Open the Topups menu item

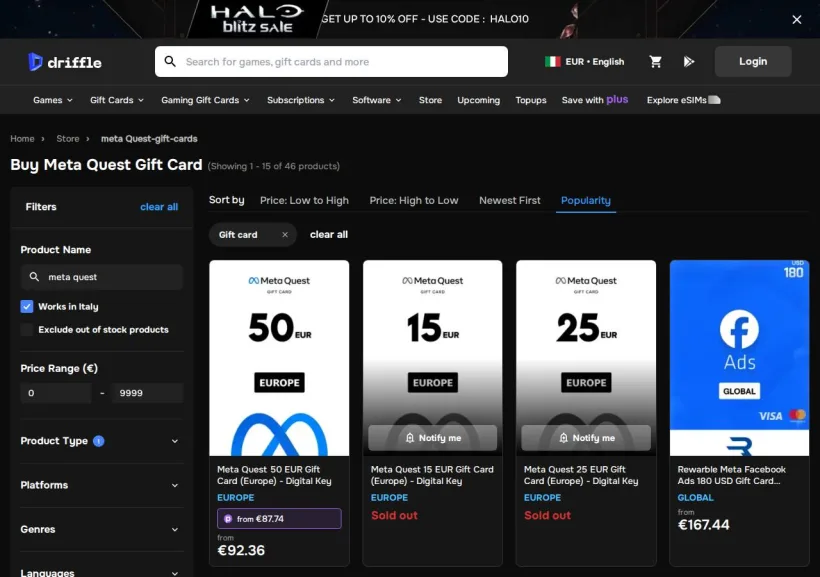pyautogui.click(x=531, y=100)
